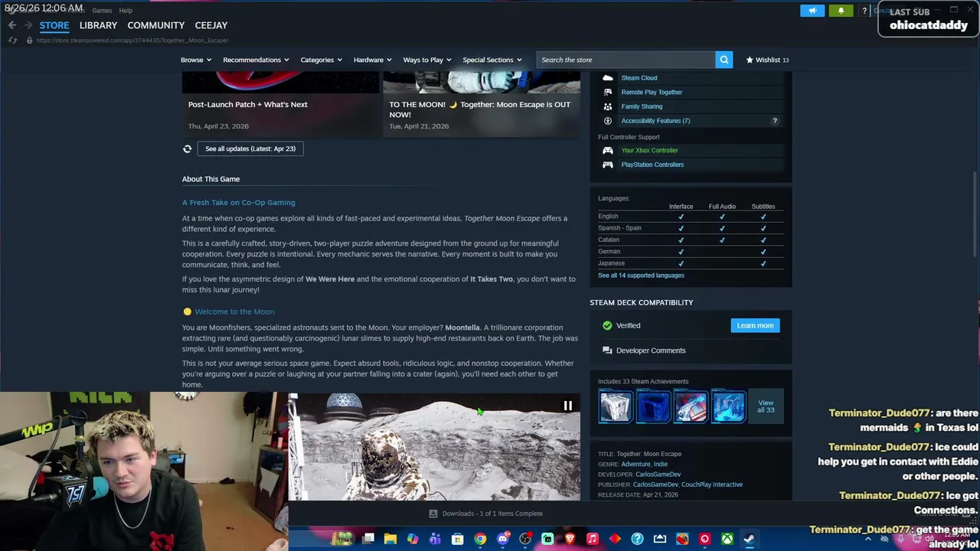Open See all 14 supported languages link

coord(641,275)
